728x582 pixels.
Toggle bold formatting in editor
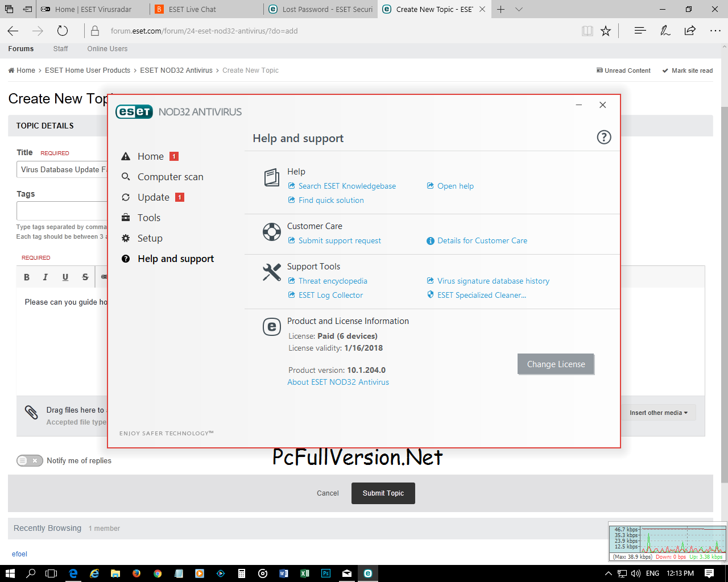pos(27,277)
